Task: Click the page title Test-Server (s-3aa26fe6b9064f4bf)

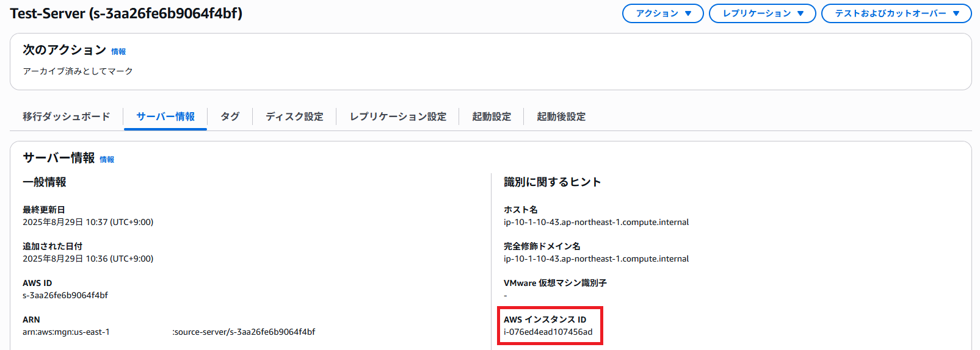Action: tap(126, 13)
